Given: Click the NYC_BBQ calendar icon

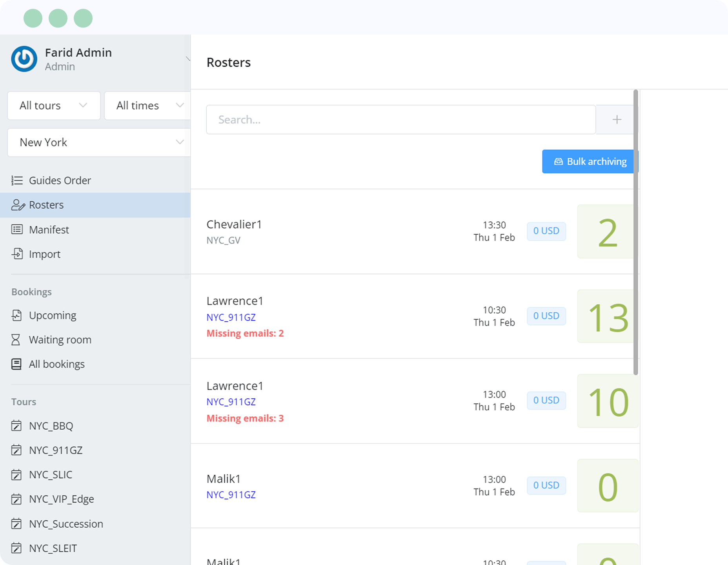Looking at the screenshot, I should [16, 426].
